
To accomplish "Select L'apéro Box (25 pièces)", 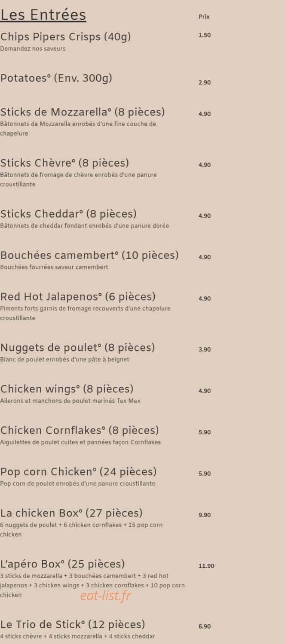I will (x=62, y=564).
